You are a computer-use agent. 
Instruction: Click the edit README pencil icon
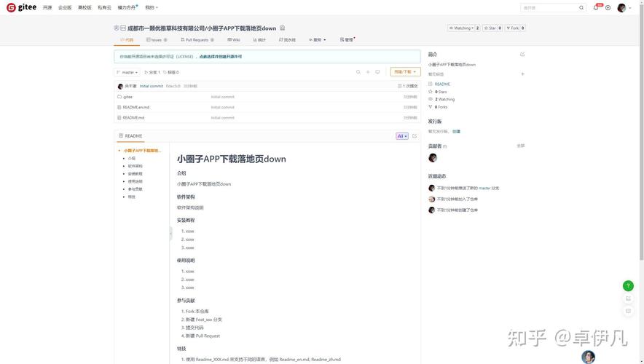(415, 136)
